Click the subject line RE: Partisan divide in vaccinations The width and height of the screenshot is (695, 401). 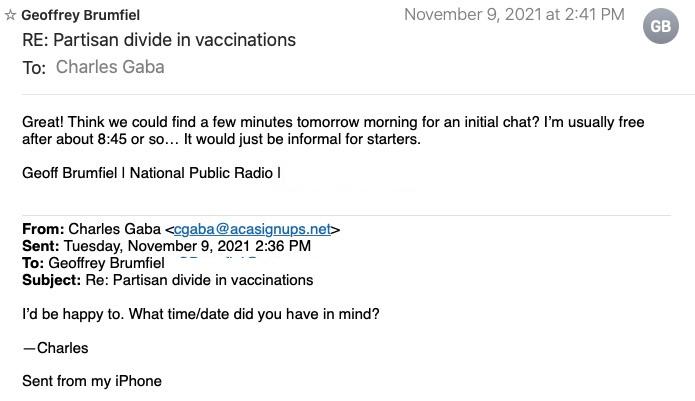tap(159, 40)
